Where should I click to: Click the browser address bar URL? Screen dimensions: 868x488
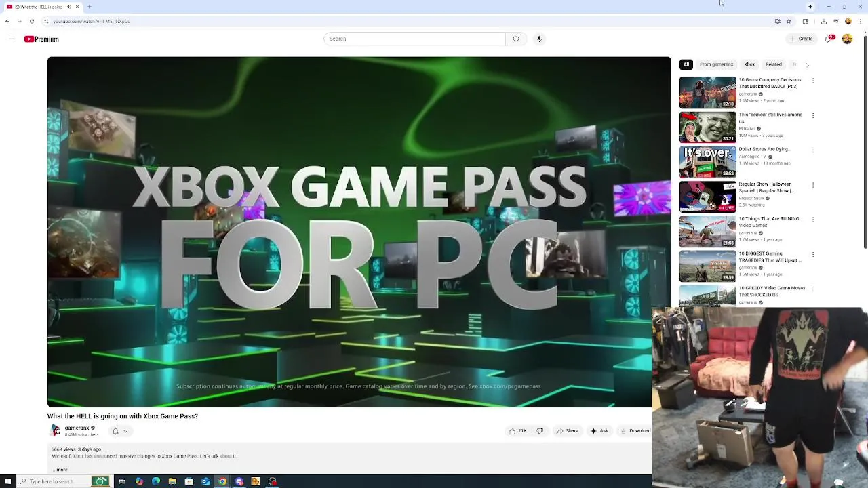point(92,21)
